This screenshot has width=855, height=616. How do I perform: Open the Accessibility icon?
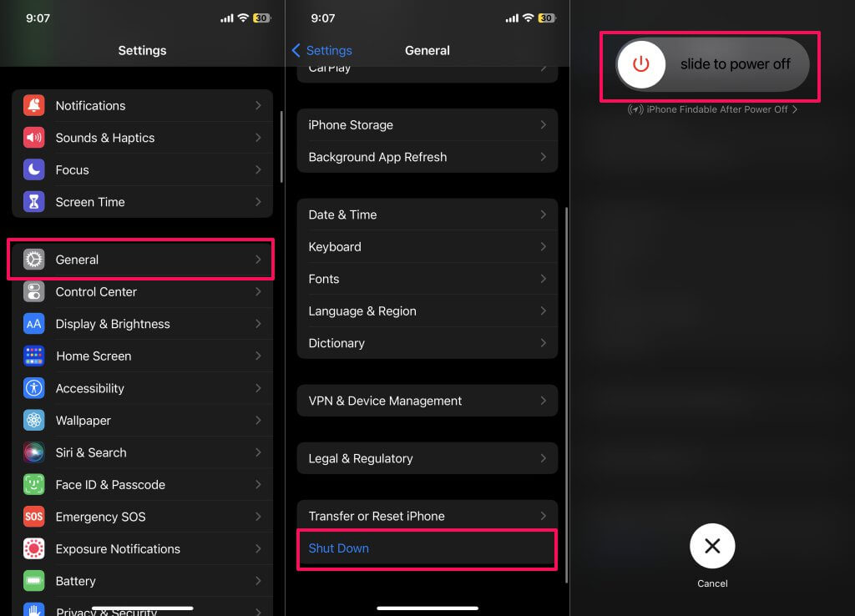(34, 388)
